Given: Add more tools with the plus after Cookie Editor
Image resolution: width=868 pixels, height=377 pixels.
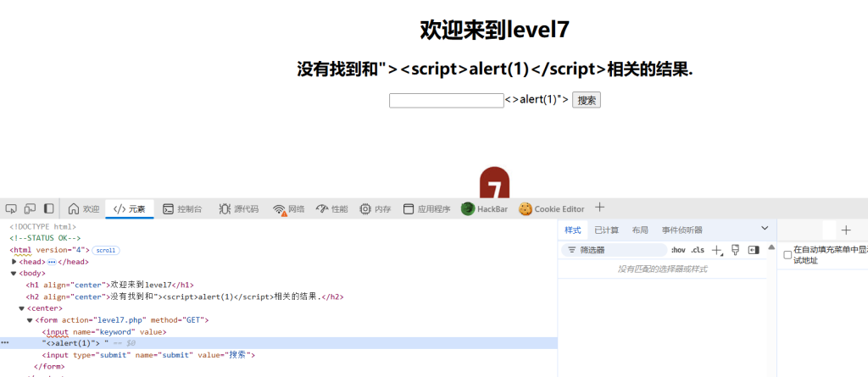Looking at the screenshot, I should click(599, 208).
